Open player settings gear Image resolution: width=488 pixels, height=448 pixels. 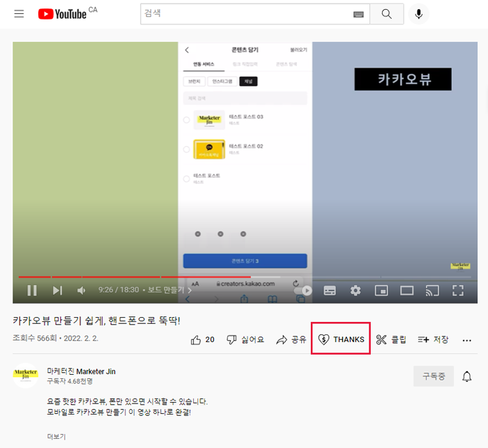356,291
